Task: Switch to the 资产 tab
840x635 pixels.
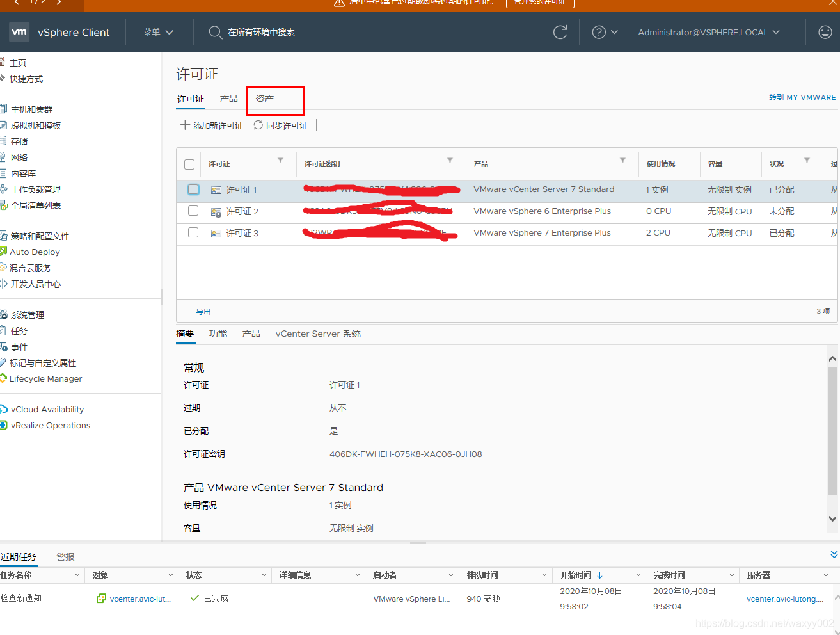Action: pyautogui.click(x=264, y=99)
